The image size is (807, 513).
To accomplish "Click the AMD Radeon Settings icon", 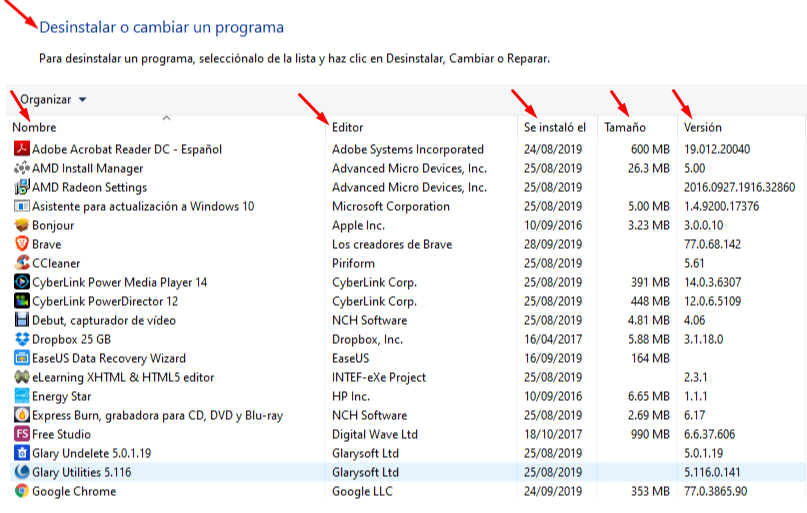I will point(22,187).
